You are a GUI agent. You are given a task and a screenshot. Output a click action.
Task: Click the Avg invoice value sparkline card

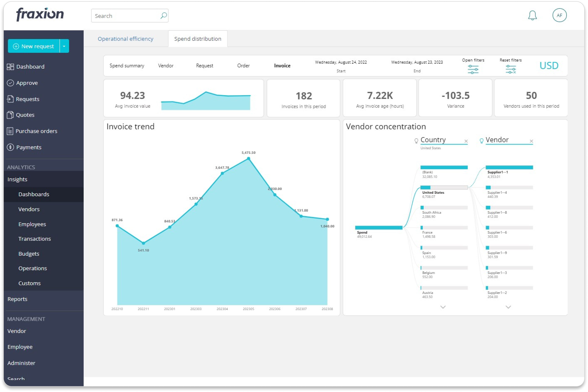point(183,98)
